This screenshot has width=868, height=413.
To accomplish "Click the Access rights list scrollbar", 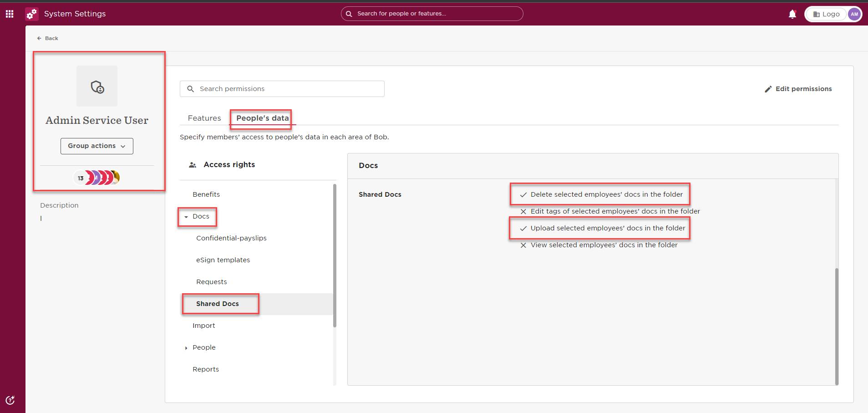I will pos(335,255).
